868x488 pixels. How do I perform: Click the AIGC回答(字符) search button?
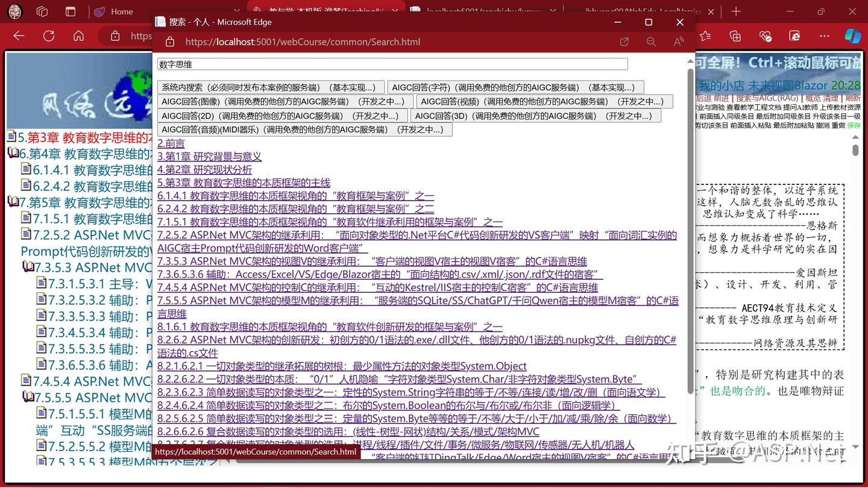pos(515,87)
